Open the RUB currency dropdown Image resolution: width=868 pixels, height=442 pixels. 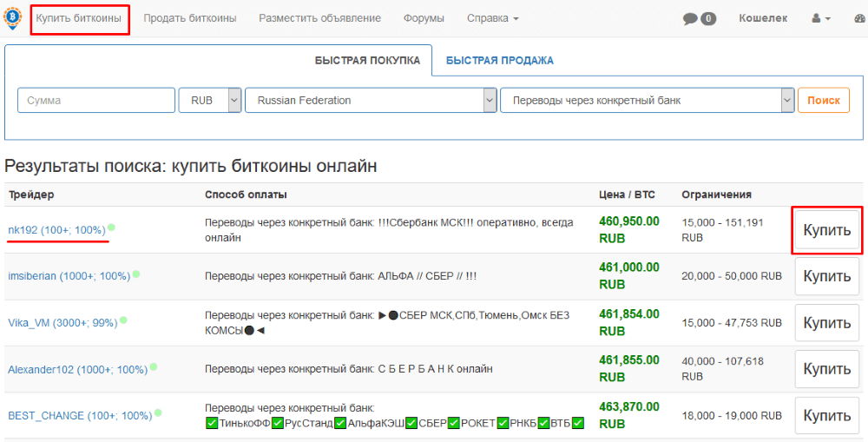click(210, 100)
